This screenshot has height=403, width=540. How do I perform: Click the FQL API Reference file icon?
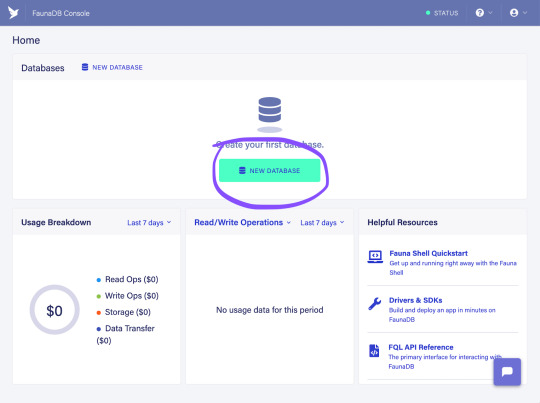[x=374, y=351]
